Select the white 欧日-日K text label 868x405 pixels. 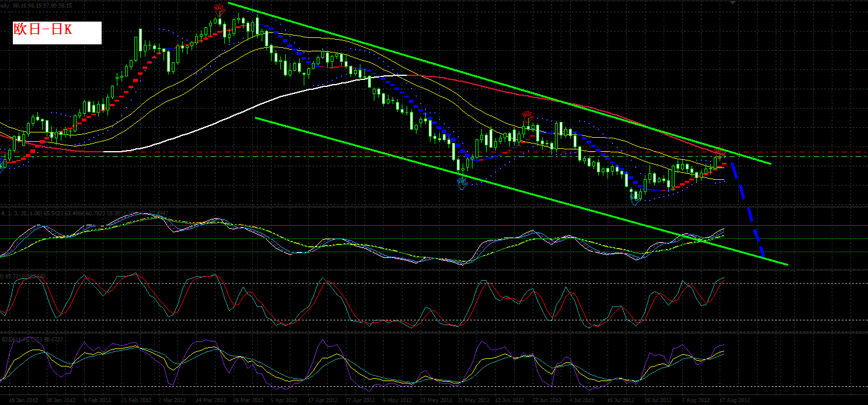(57, 33)
